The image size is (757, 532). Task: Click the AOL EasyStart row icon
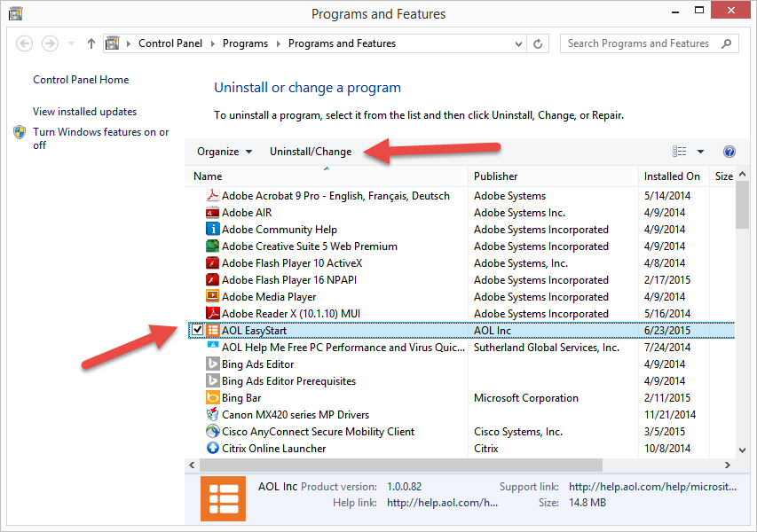(x=212, y=331)
